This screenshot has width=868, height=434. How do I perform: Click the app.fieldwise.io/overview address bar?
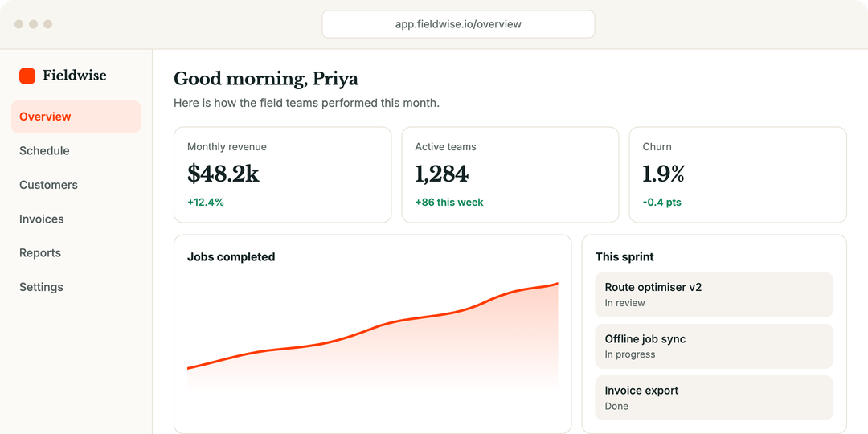coord(458,24)
